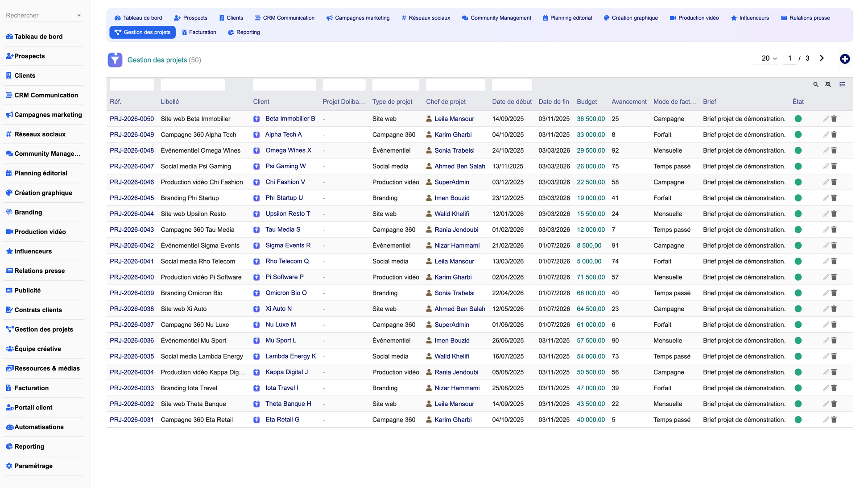The image size is (868, 488).
Task: Delete PRJ-2026-0040 with its trash icon
Action: click(834, 277)
